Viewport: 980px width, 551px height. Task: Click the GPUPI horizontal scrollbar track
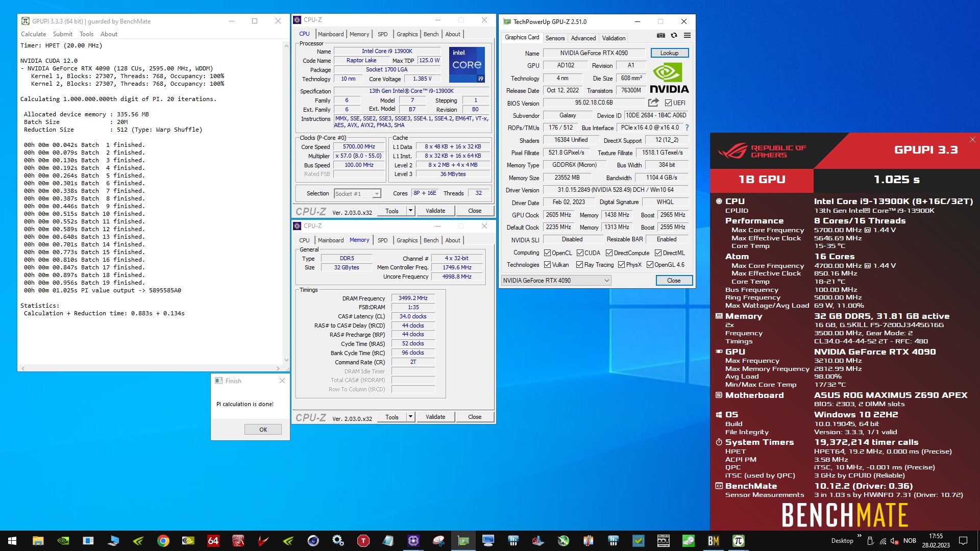click(151, 368)
